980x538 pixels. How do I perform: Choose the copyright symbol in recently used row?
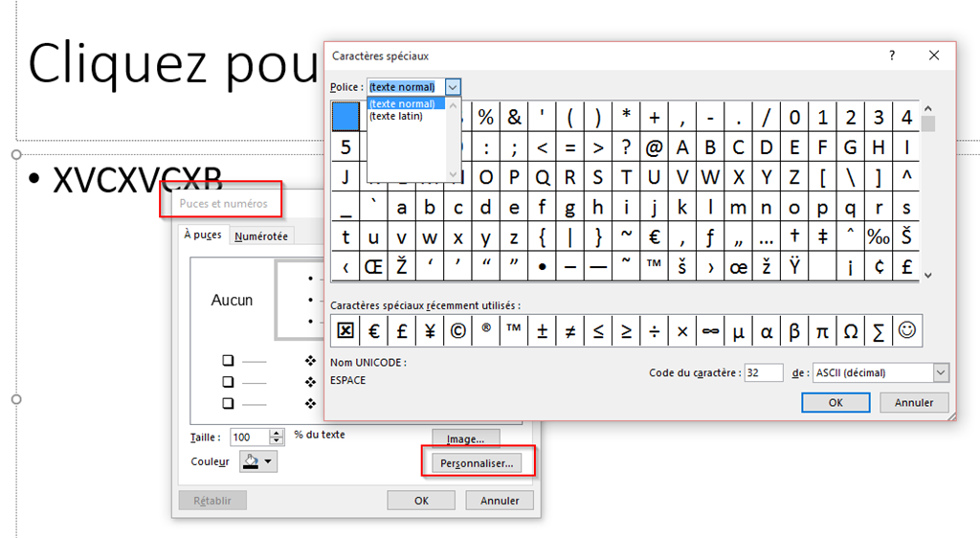coord(458,330)
